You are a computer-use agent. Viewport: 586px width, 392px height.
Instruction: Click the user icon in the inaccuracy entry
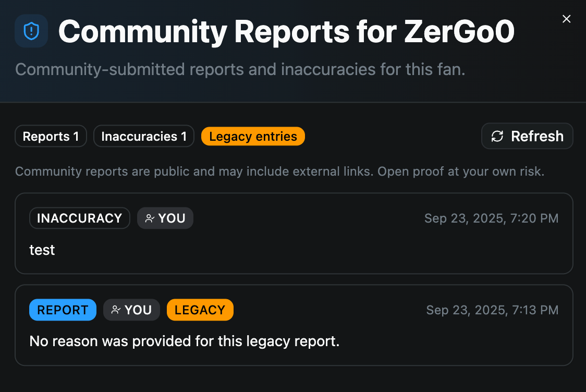[150, 218]
